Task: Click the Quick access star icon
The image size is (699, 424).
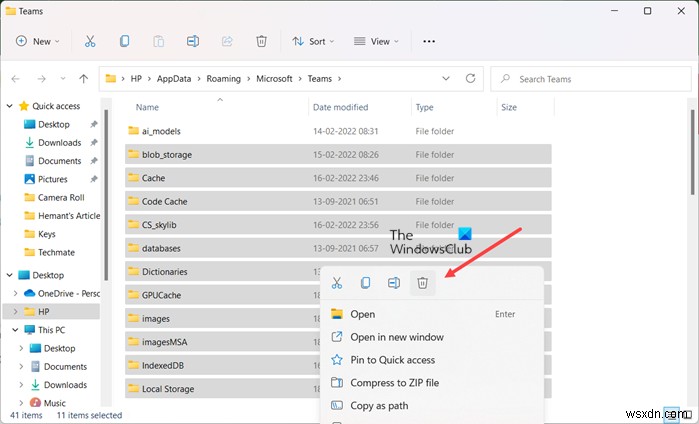Action: (x=24, y=106)
